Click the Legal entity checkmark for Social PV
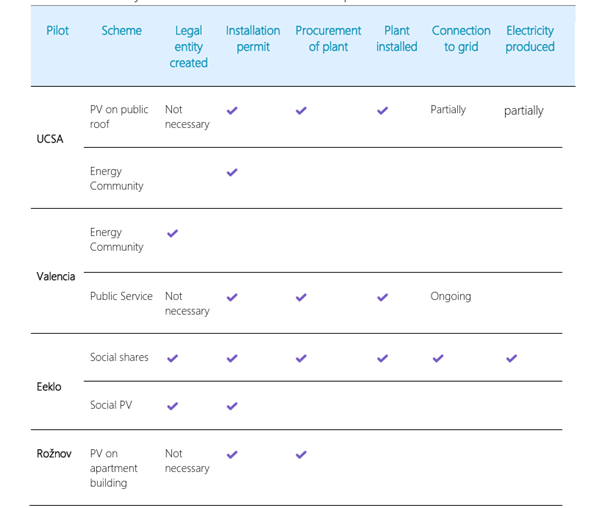The image size is (605, 508). pyautogui.click(x=172, y=406)
